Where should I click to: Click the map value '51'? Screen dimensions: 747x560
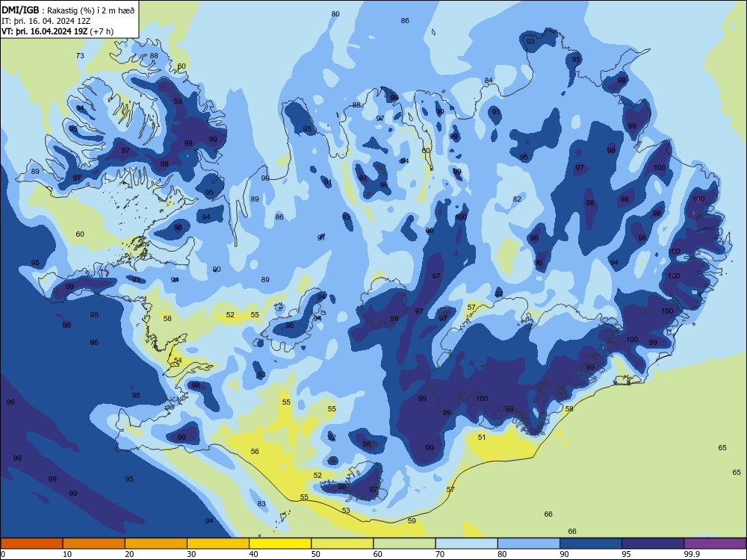482,437
